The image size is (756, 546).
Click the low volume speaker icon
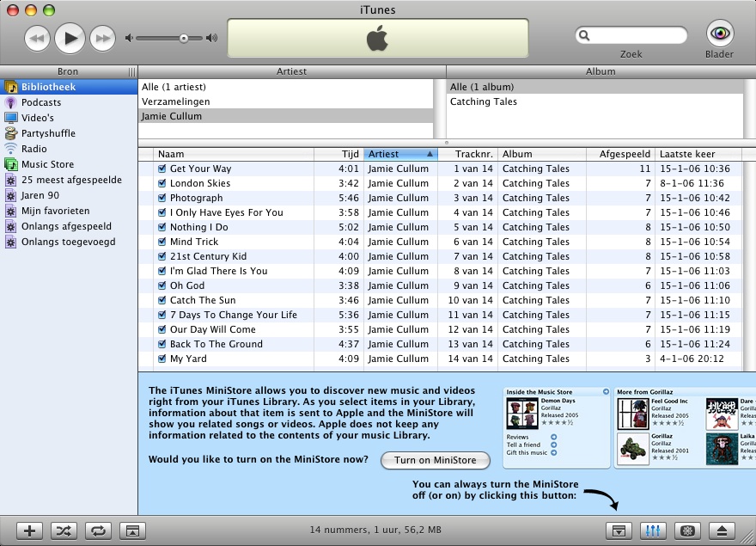129,38
